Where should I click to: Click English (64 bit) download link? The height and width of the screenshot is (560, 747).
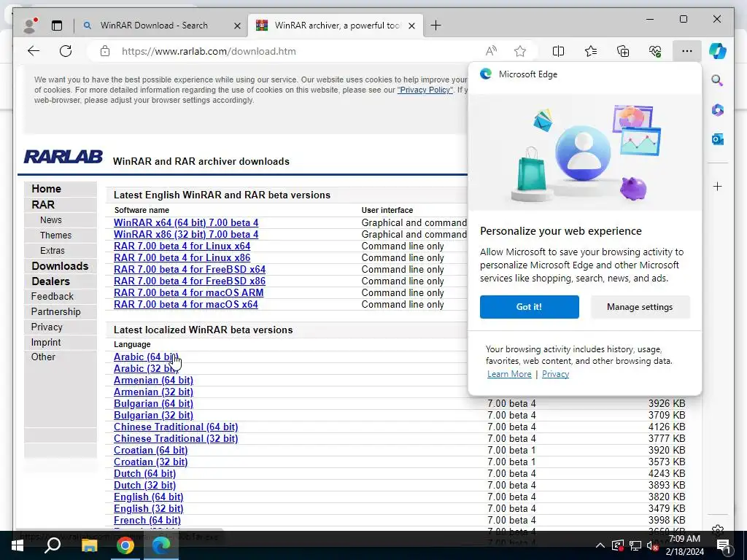point(149,497)
